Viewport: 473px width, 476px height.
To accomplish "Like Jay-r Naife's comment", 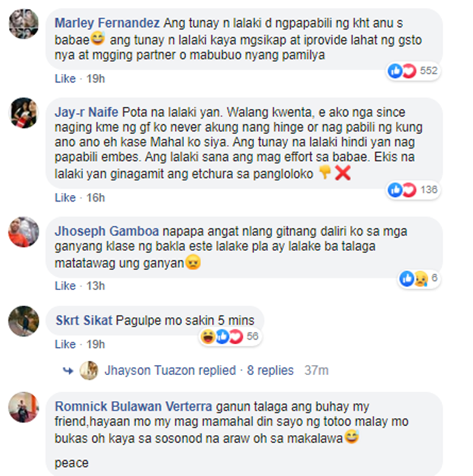I will 65,197.
